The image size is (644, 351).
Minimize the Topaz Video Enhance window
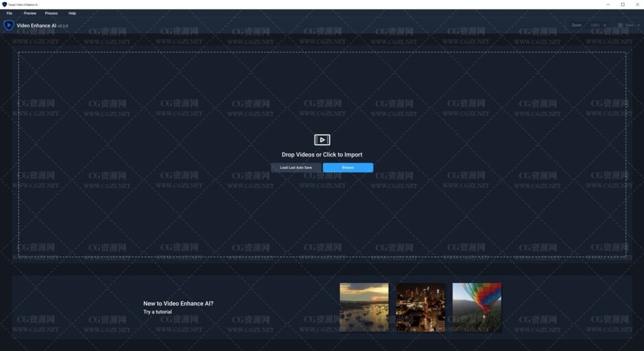608,4
